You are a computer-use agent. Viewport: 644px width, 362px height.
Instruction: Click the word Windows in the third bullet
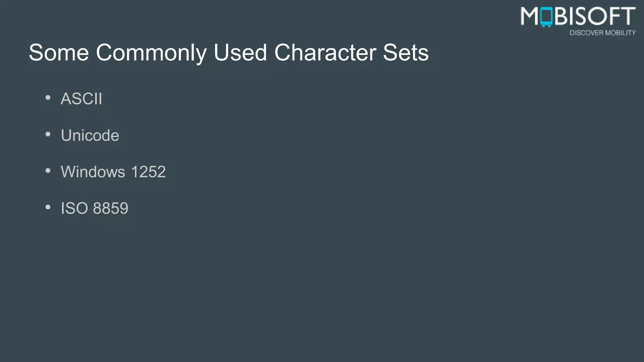93,172
